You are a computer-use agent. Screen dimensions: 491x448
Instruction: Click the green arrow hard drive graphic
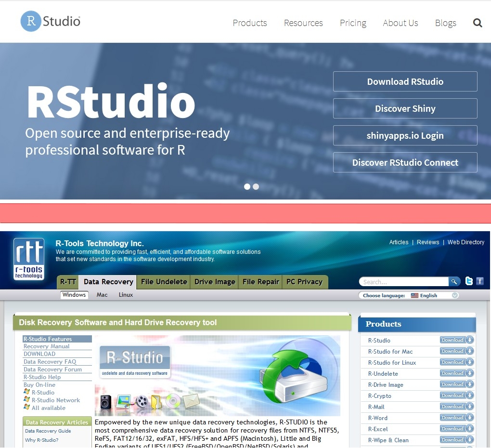pos(293,377)
